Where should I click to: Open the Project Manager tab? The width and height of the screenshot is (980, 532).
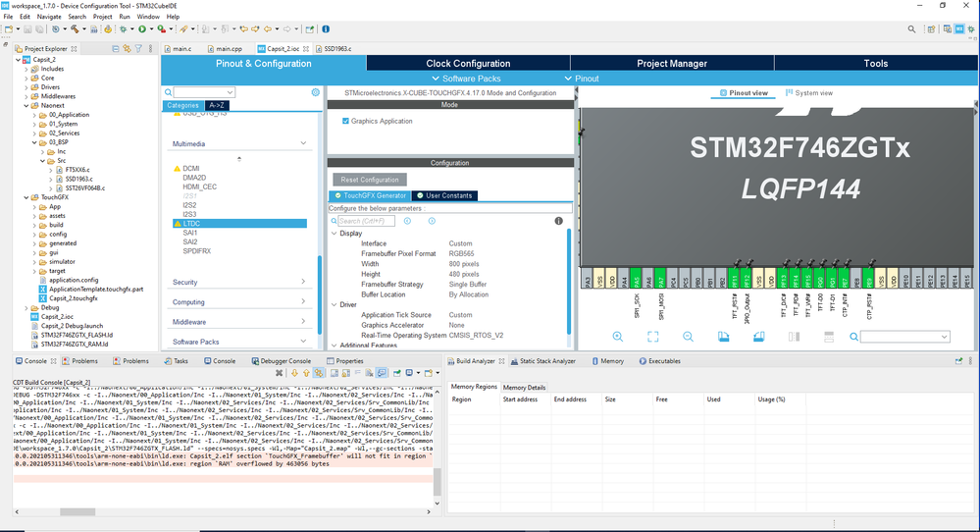tap(672, 63)
